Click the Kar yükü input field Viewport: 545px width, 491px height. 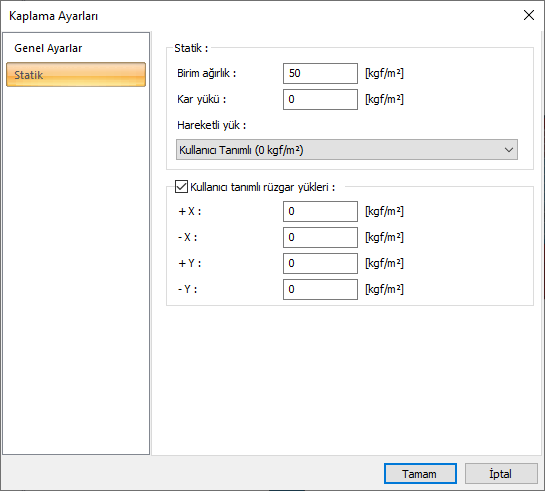pos(320,99)
